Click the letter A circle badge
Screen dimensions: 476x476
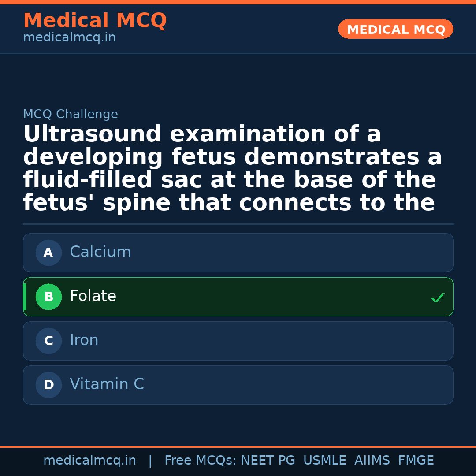coord(48,253)
